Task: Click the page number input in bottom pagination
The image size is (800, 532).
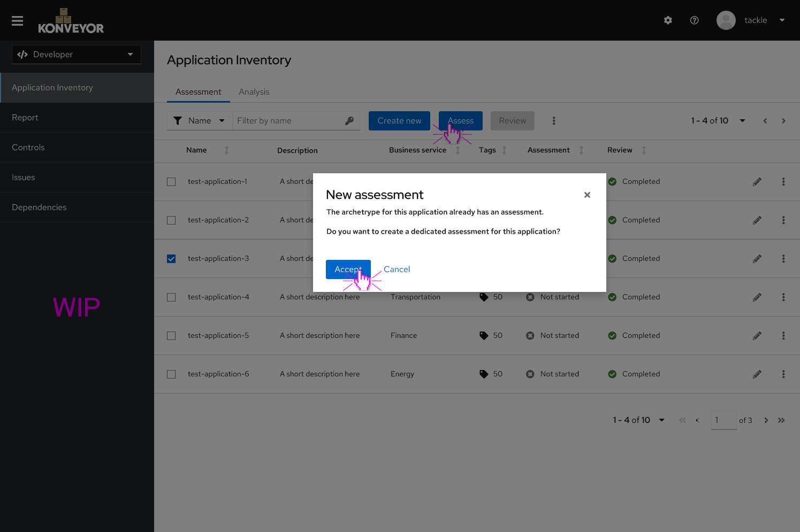Action: (723, 420)
